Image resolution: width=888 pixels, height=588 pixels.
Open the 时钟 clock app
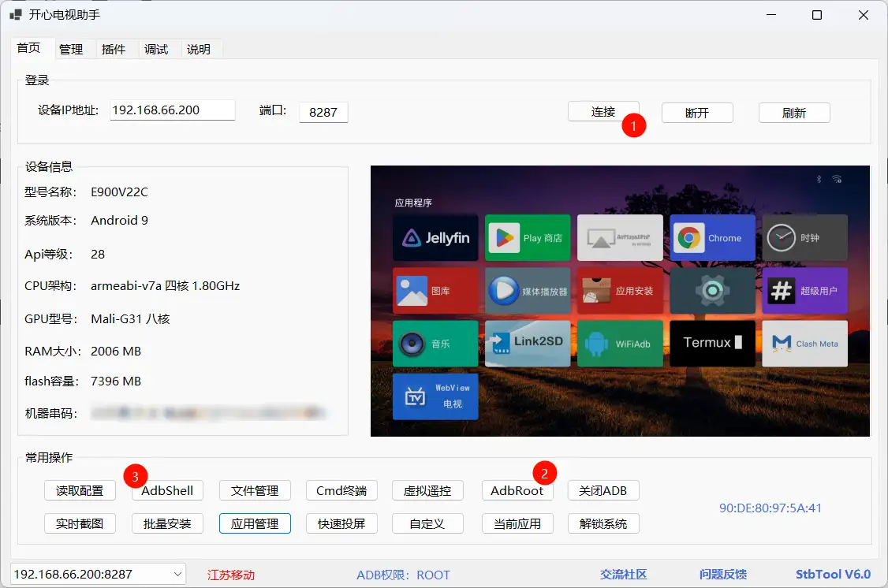pos(804,237)
